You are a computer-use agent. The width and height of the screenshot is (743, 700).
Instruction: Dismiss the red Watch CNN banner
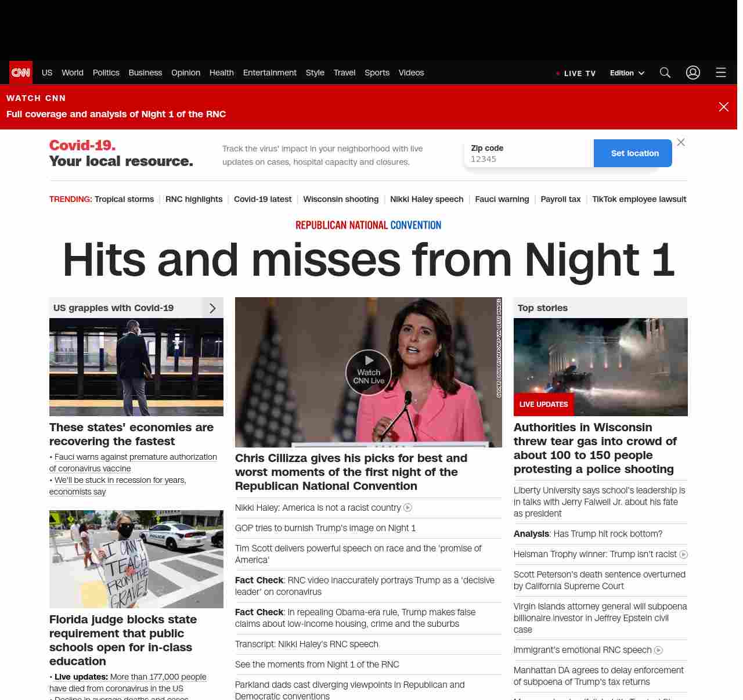pyautogui.click(x=723, y=107)
